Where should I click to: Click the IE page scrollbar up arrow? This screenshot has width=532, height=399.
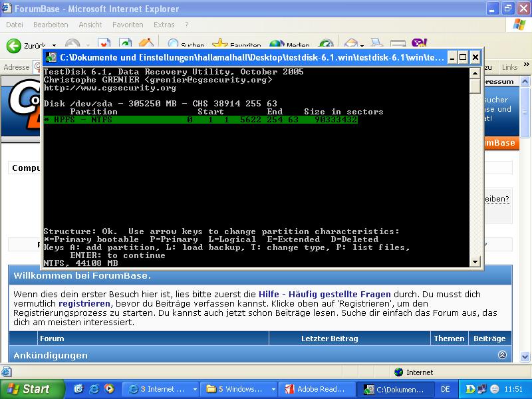[x=525, y=81]
